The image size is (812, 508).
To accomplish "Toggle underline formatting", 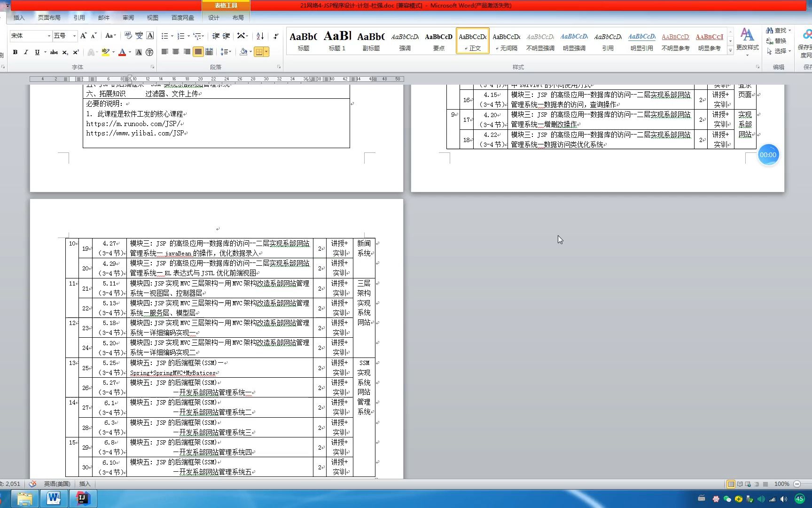I will pos(37,52).
